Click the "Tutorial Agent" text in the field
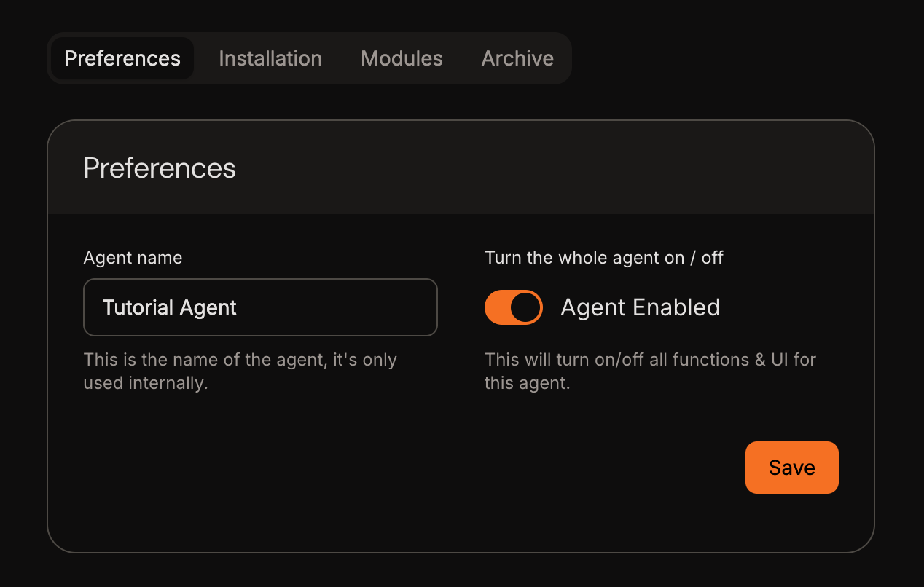Screen dimensions: 924x587 [x=170, y=308]
